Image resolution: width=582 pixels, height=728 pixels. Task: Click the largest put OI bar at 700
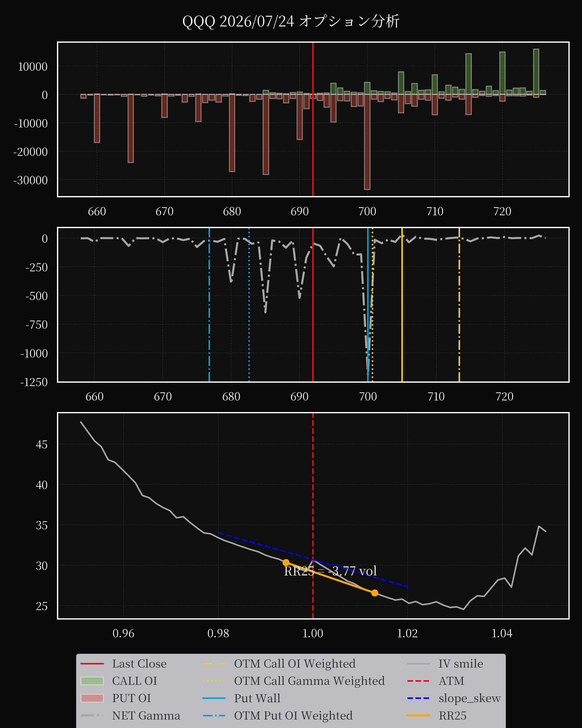point(367,142)
